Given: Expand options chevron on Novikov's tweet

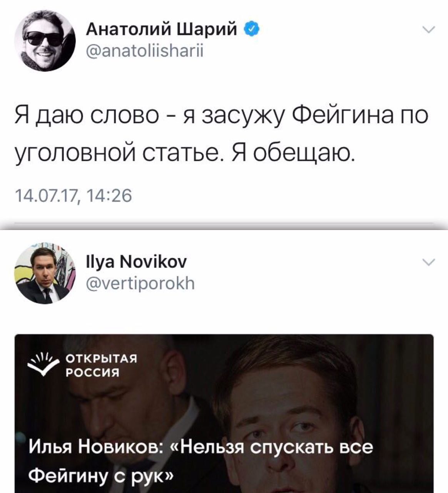Looking at the screenshot, I should tap(428, 262).
